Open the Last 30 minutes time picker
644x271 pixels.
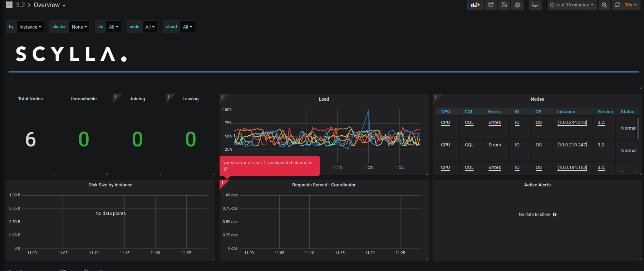pos(572,5)
